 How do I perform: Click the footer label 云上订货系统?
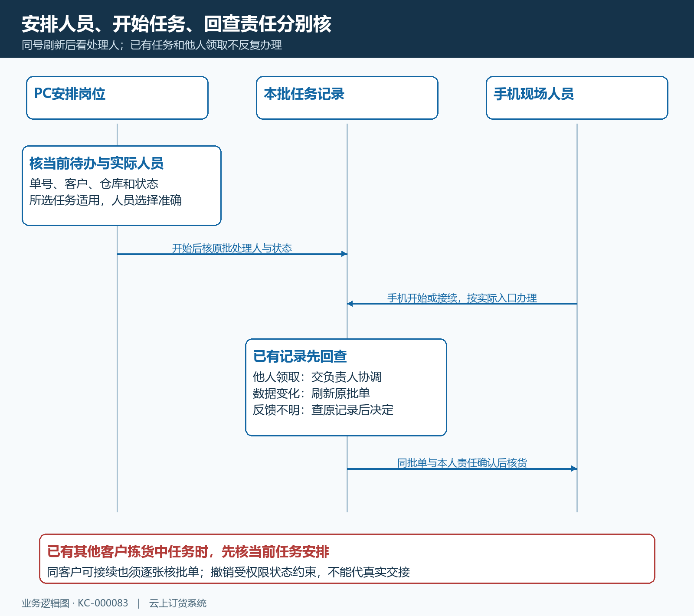pyautogui.click(x=178, y=603)
